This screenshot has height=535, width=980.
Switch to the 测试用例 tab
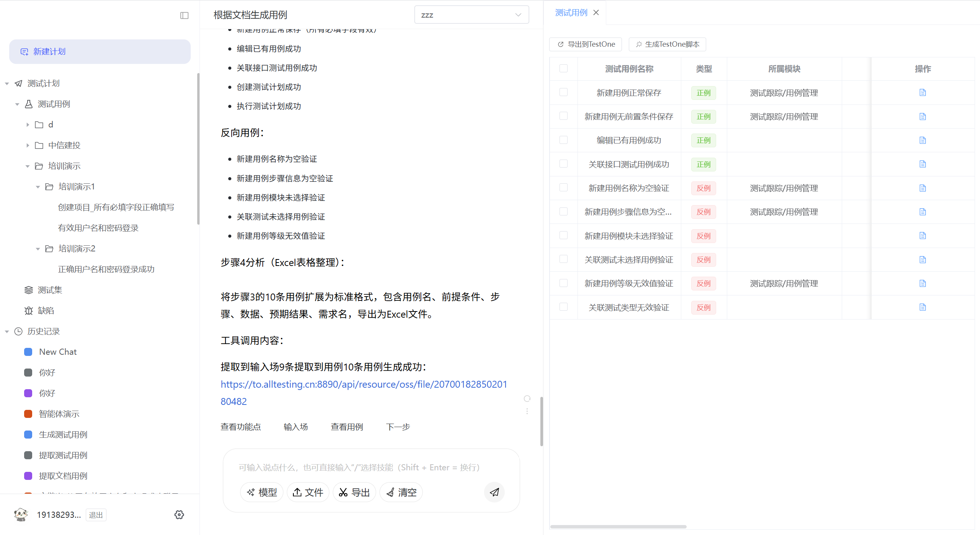coord(571,13)
